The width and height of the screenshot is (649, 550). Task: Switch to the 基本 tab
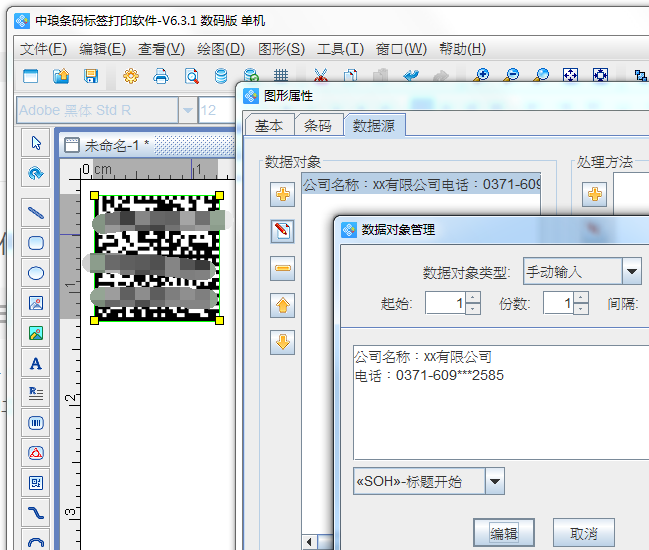(x=269, y=125)
